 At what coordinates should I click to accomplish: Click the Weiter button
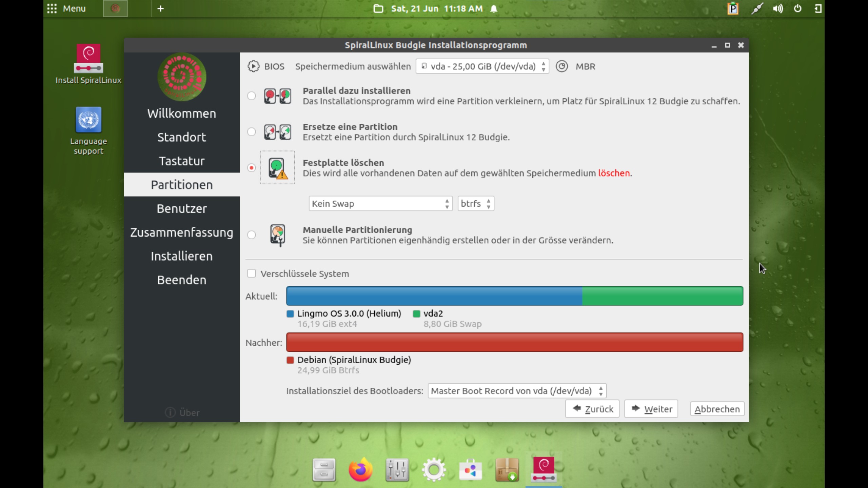pos(651,409)
